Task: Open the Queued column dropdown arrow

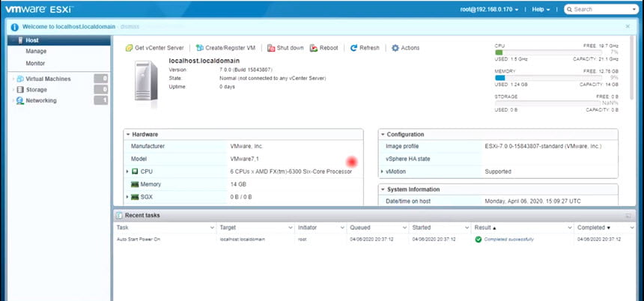Action: click(x=404, y=228)
